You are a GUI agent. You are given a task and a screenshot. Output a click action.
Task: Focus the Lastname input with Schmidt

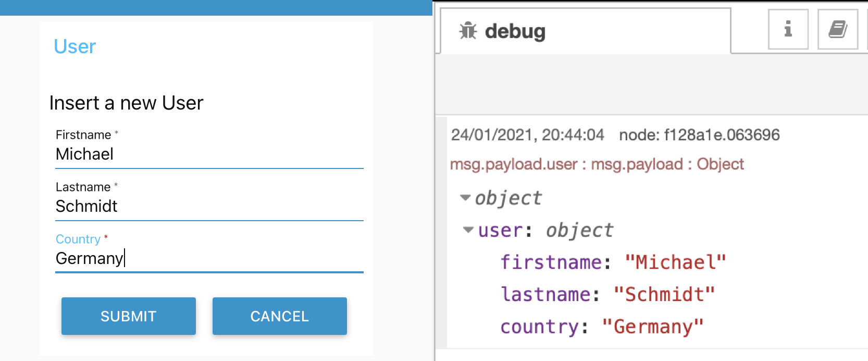tap(209, 207)
